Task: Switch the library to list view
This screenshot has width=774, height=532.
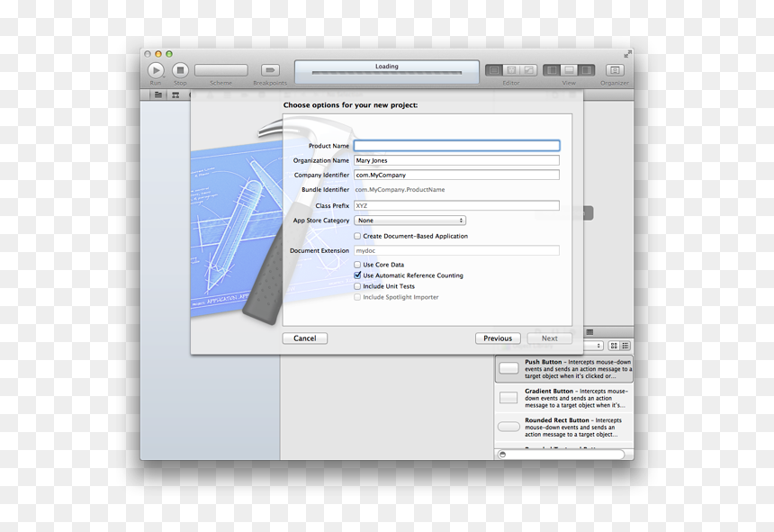Action: click(625, 346)
